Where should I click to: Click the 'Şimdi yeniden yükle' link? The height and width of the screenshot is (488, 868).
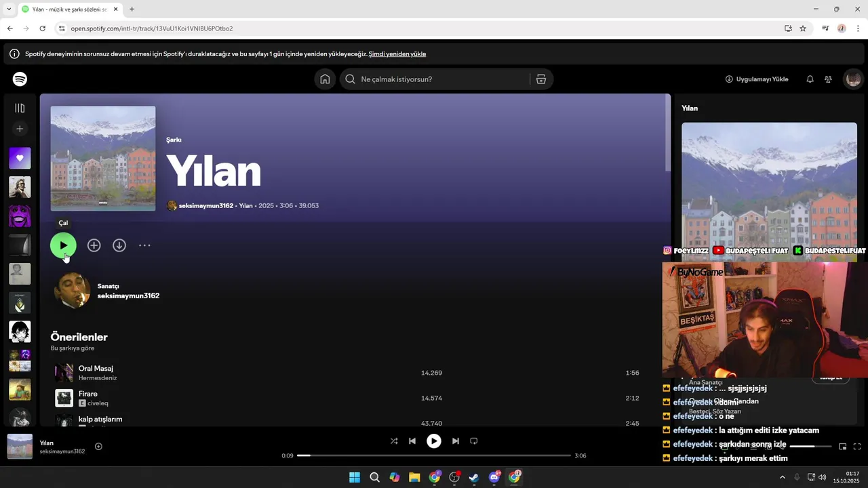click(x=397, y=54)
